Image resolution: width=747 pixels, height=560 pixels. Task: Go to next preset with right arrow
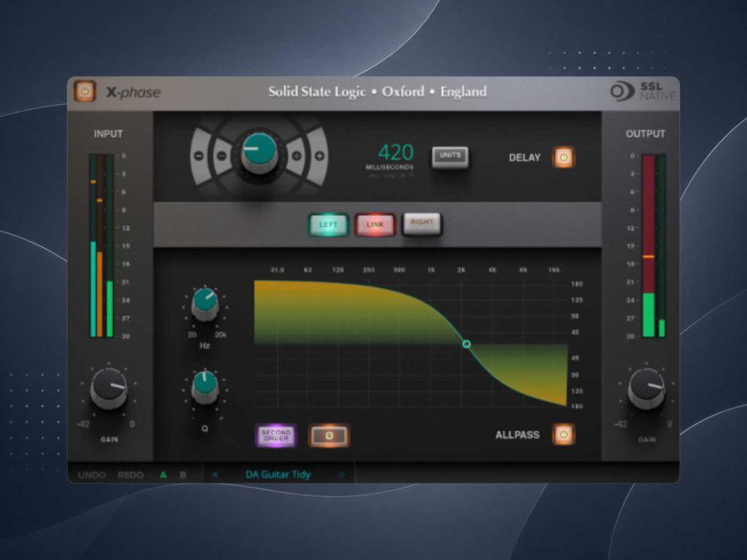point(342,475)
